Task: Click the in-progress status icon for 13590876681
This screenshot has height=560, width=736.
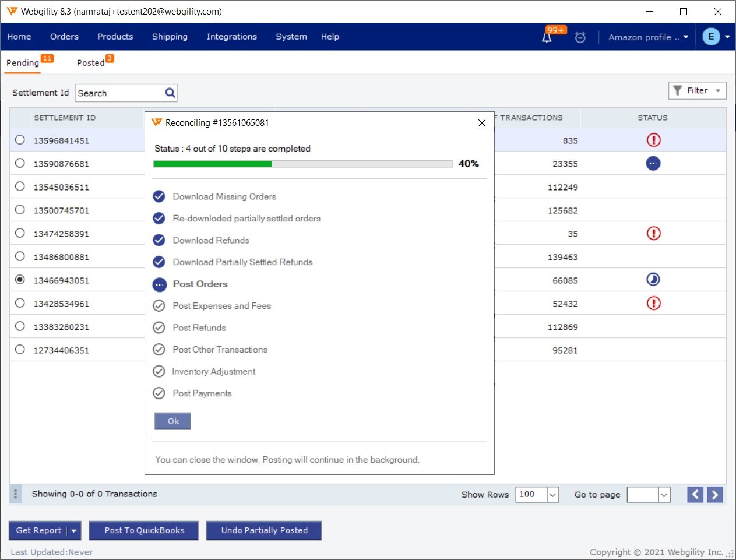Action: (x=653, y=163)
